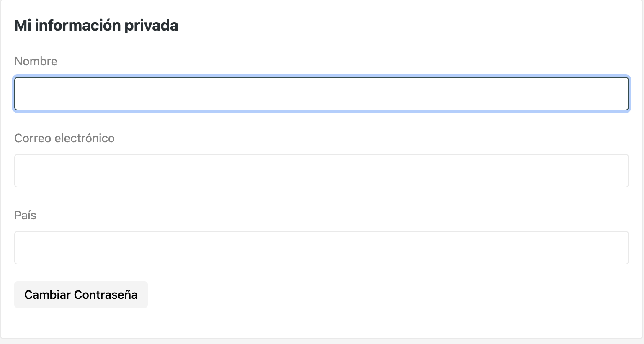This screenshot has height=344, width=644.
Task: Click the País label text
Action: [25, 216]
